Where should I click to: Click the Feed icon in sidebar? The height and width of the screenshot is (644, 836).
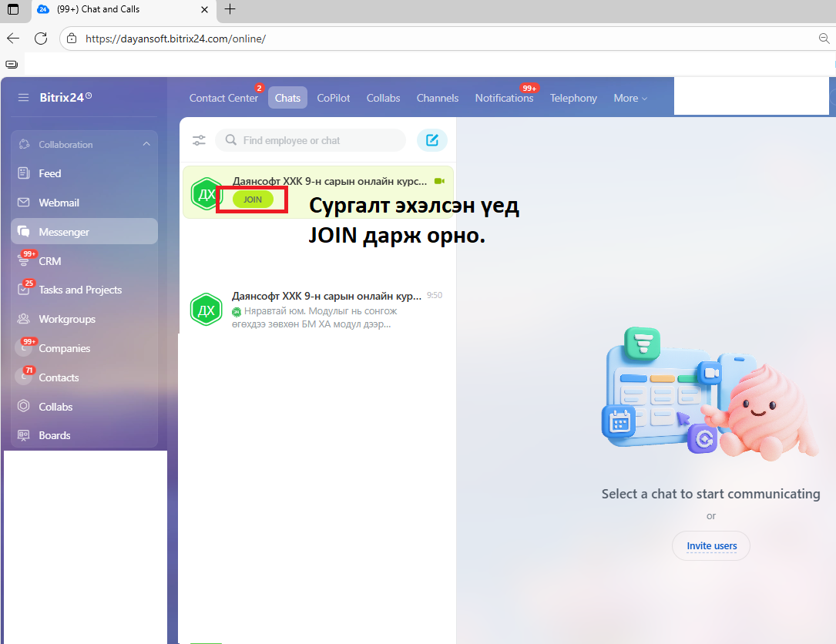click(x=23, y=173)
